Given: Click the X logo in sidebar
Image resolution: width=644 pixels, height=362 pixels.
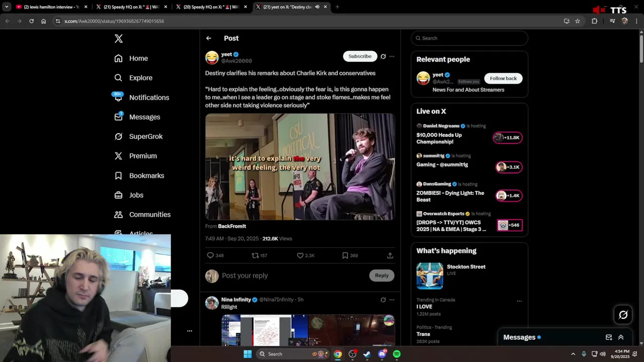Looking at the screenshot, I should 118,39.
